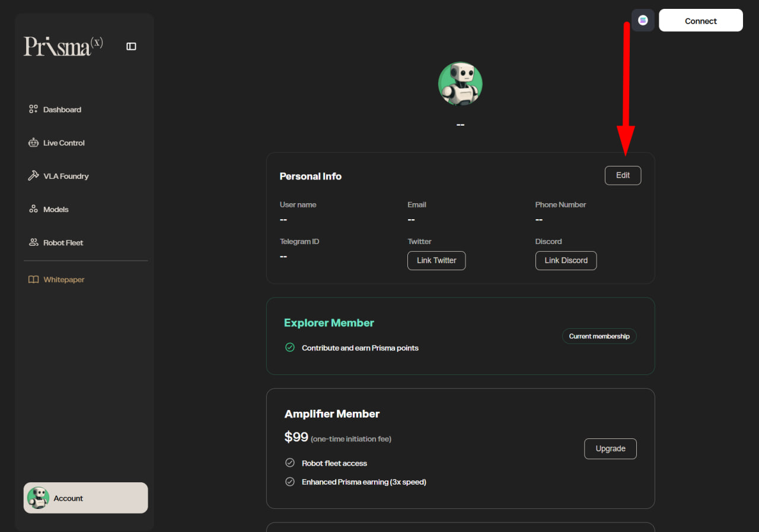This screenshot has width=759, height=532.
Task: Click the check icon beside Robot fleet access
Action: (290, 463)
